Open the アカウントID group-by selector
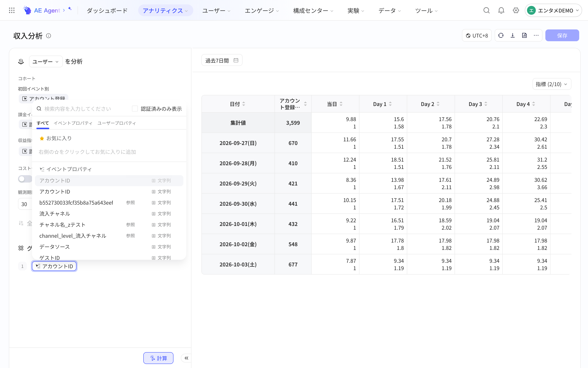The image size is (588, 368). coord(54,266)
